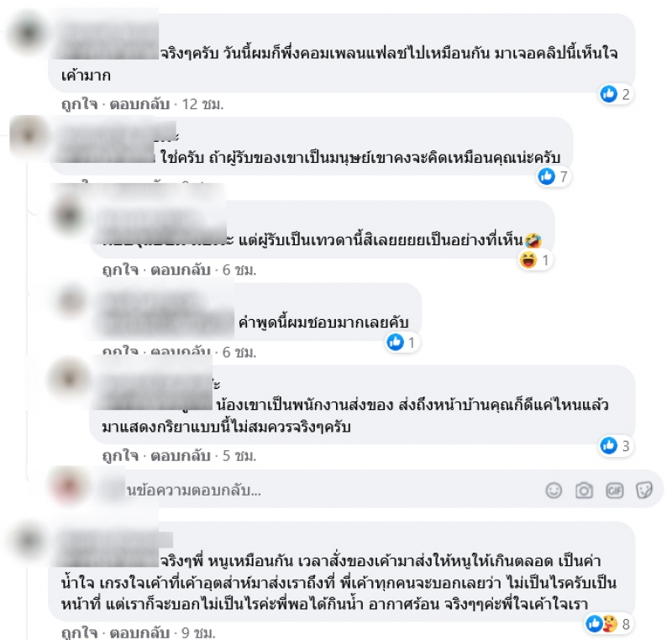The height and width of the screenshot is (640, 672).
Task: View like reactions with count 7
Action: click(x=554, y=176)
